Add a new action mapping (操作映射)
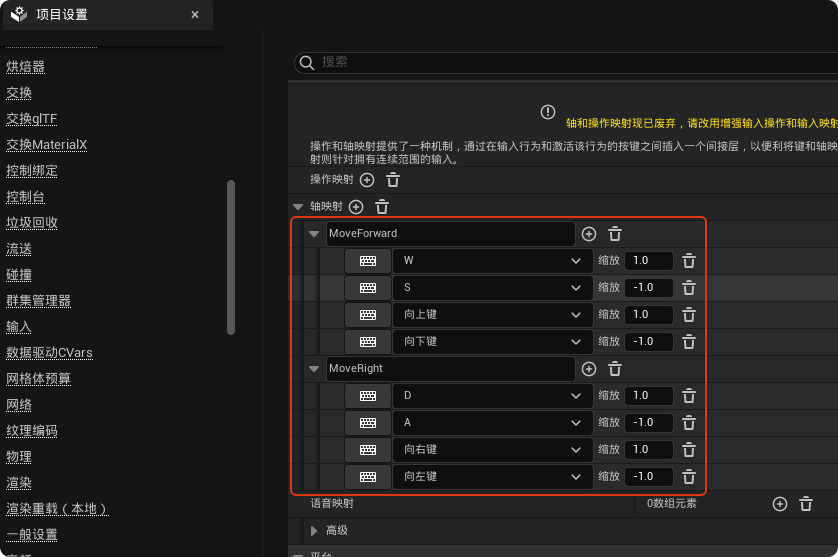 367,180
